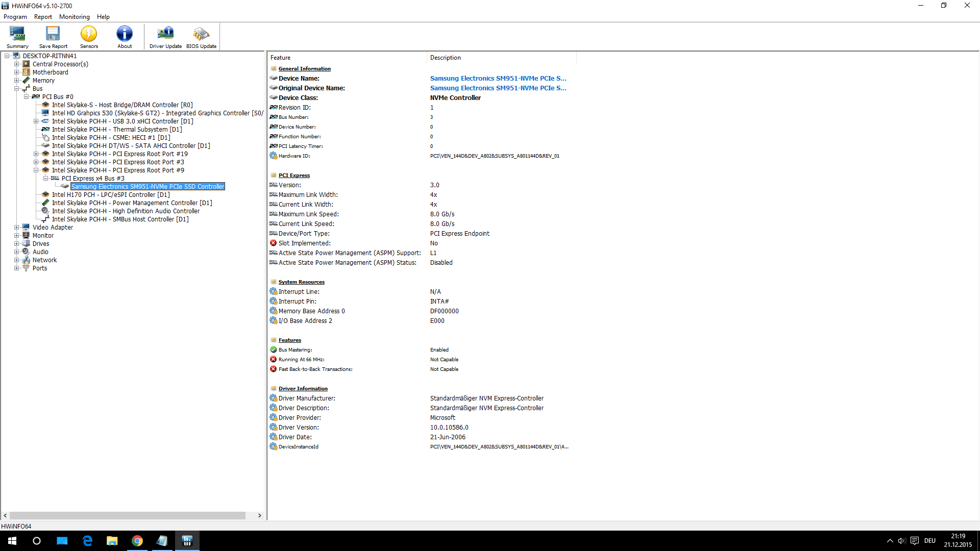Screen dimensions: 980x551
Task: Click the Save Report toolbar icon
Action: [53, 37]
